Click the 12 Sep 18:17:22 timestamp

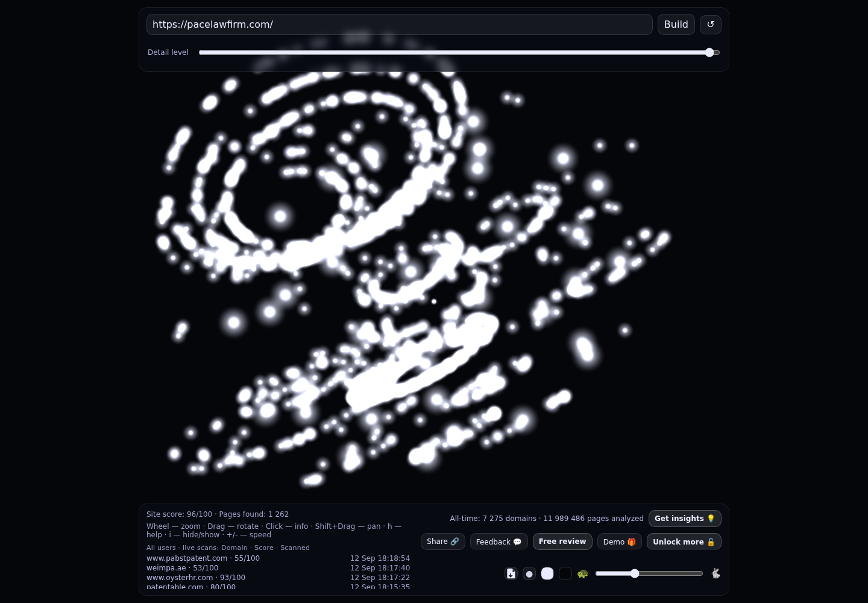(x=380, y=578)
